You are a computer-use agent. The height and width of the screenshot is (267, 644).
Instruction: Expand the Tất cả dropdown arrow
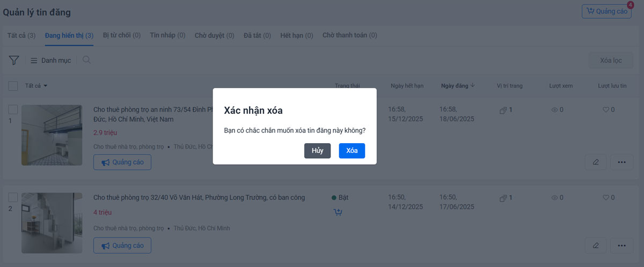[46, 86]
